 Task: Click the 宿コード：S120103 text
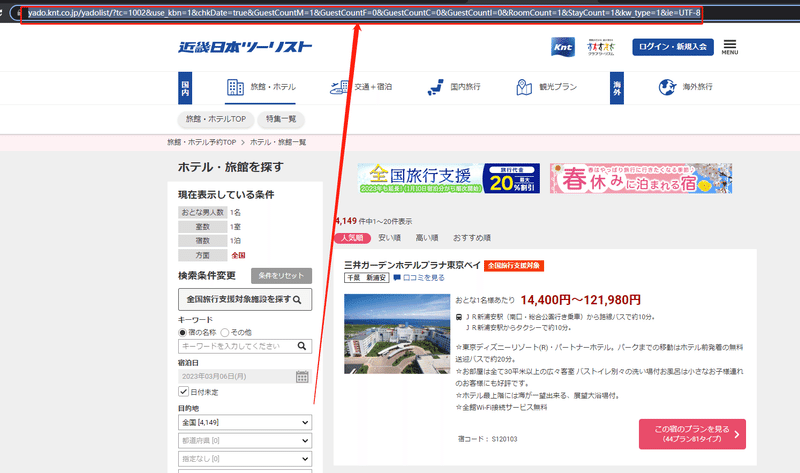[488, 439]
